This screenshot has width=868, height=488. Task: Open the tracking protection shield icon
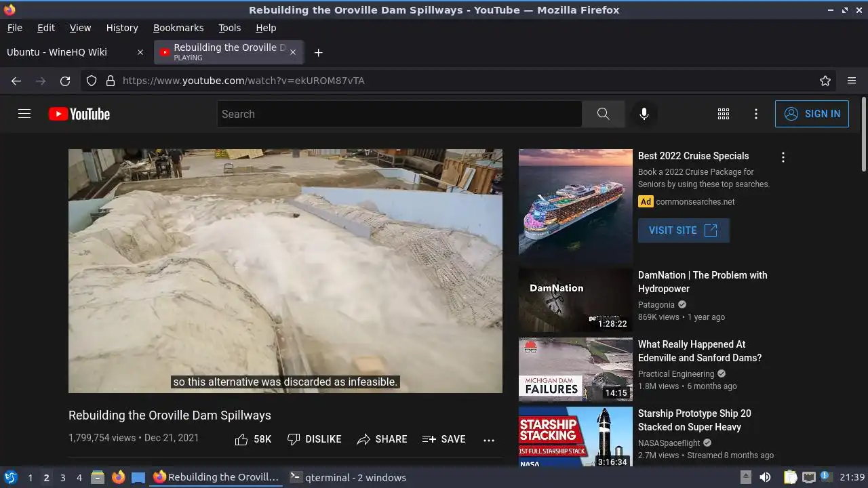click(92, 81)
